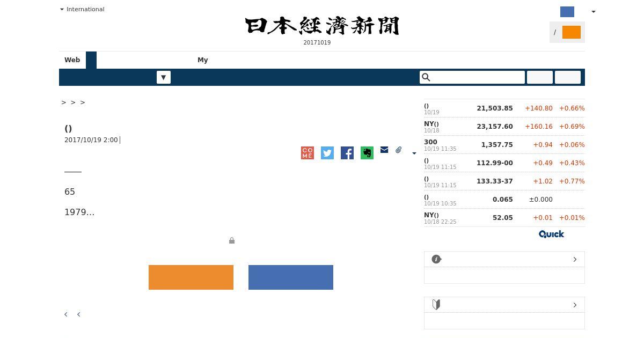The image size is (644, 338).
Task: Open the share options dropdown arrow
Action: [414, 153]
